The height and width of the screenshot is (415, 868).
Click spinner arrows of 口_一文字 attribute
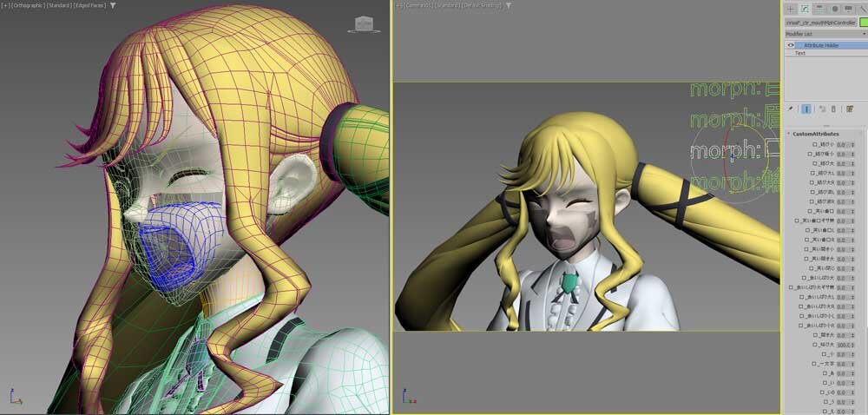click(853, 364)
